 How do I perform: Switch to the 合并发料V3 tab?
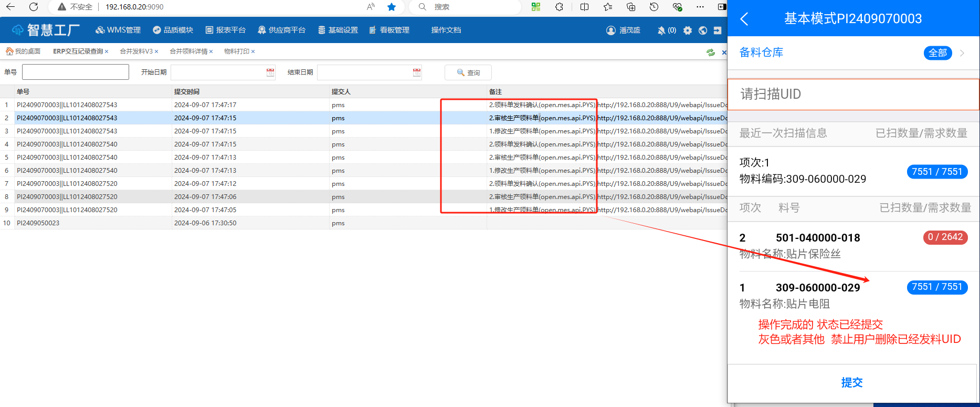click(136, 51)
